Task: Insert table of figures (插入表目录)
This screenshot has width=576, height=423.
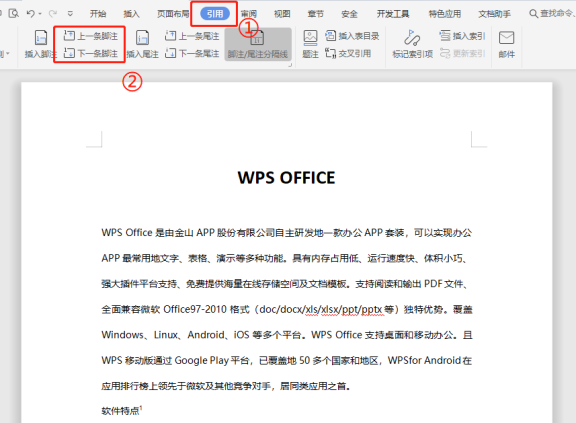Action: coord(352,36)
